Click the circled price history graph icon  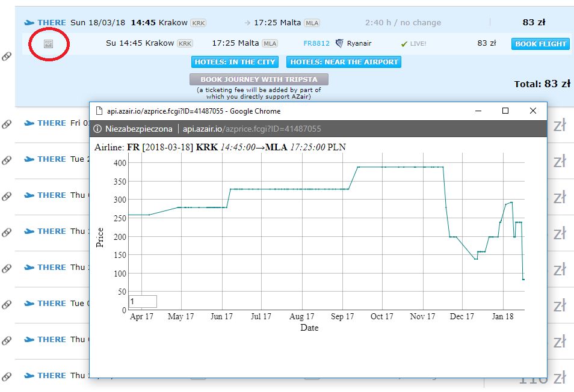point(48,44)
